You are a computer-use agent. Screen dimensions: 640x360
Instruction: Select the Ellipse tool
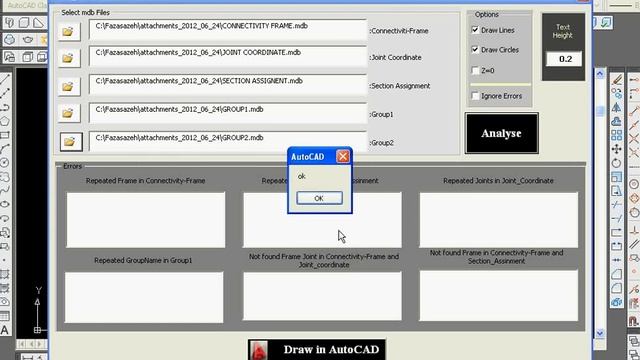tap(5, 204)
